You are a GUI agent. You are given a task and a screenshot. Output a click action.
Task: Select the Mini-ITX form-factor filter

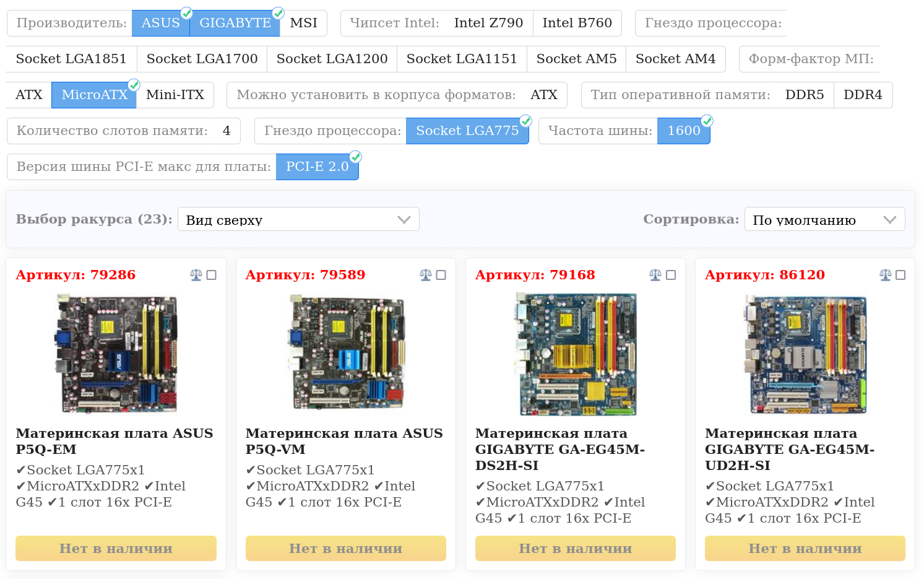click(x=175, y=95)
